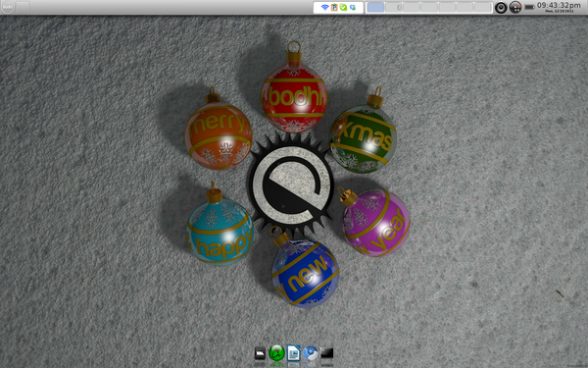
Task: Launch the black terminal icon in dock
Action: 327,353
